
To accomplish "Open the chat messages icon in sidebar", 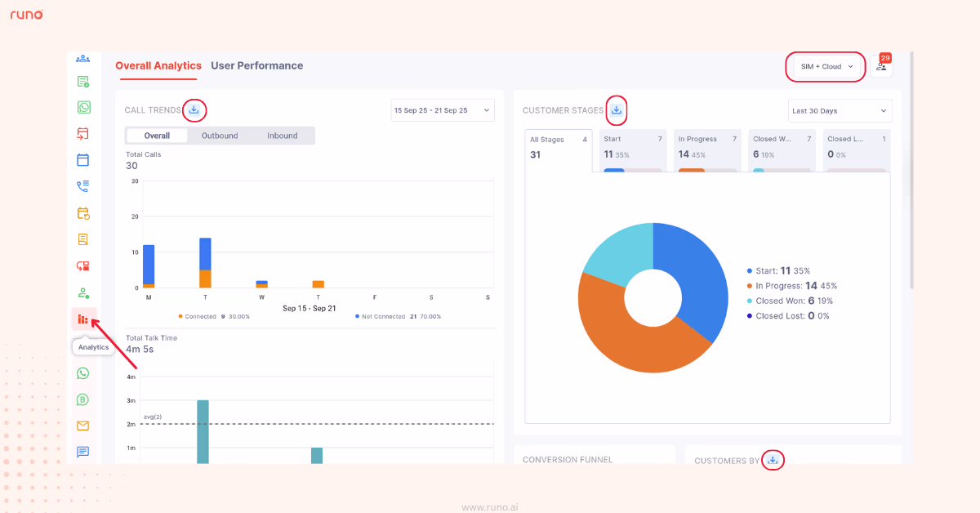I will 82,452.
